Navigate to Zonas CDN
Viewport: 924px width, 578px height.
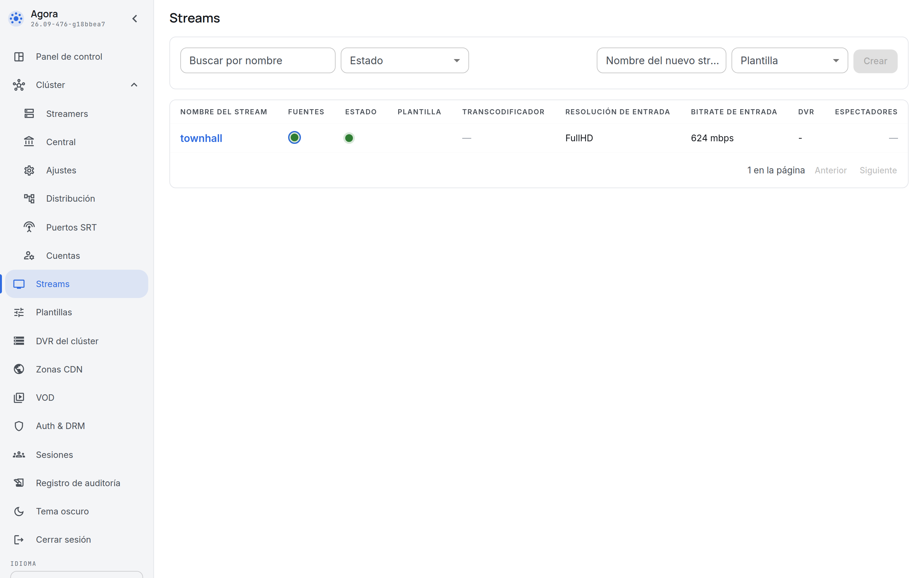tap(77, 369)
